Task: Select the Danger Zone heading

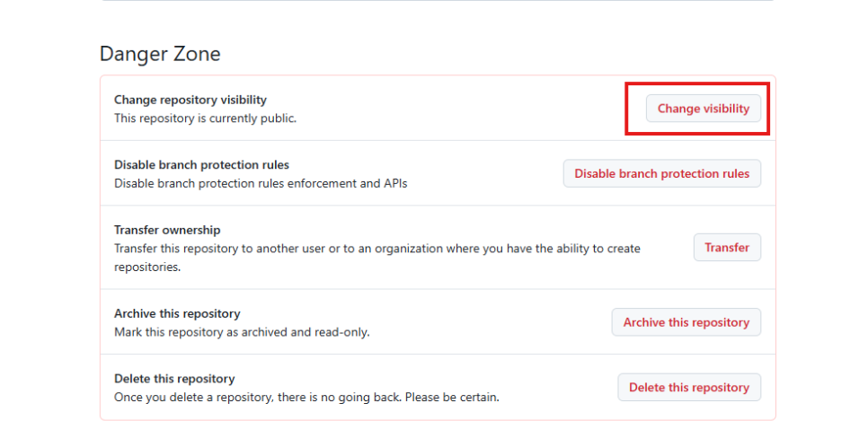Action: pos(160,54)
